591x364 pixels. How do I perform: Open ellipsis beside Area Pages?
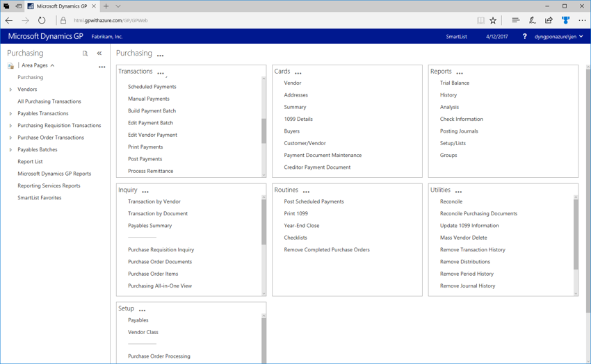[102, 67]
